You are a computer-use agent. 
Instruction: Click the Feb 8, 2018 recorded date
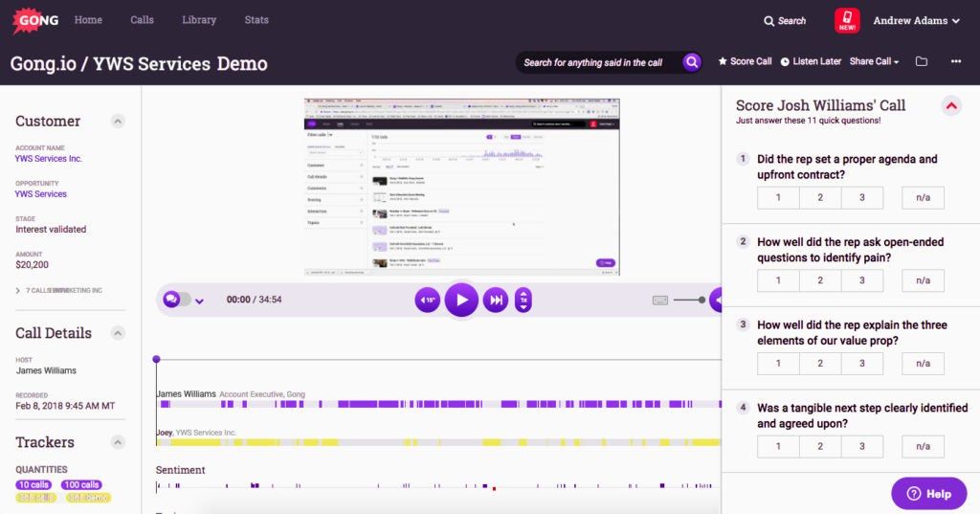(x=65, y=407)
